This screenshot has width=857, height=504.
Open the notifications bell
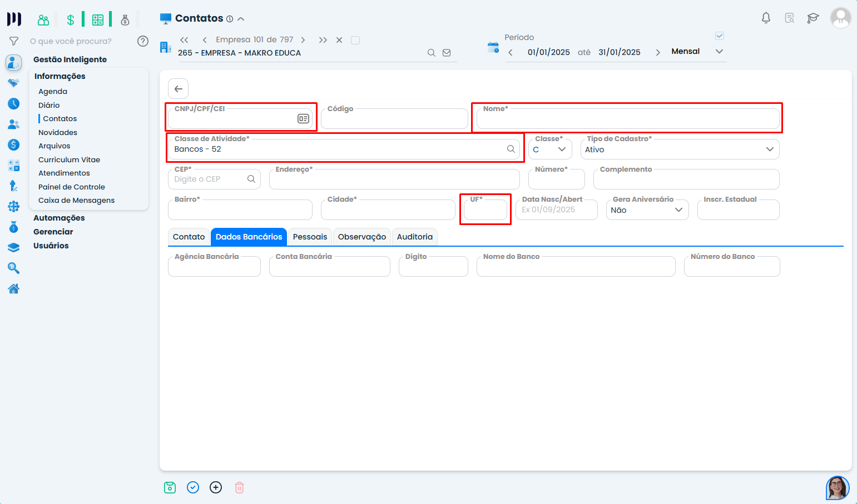coord(766,18)
